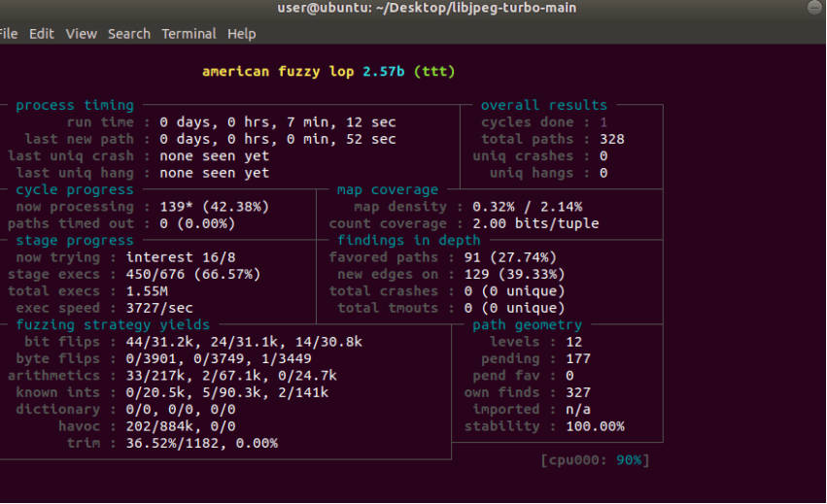Open the Help menu
827x504 pixels.
point(241,34)
